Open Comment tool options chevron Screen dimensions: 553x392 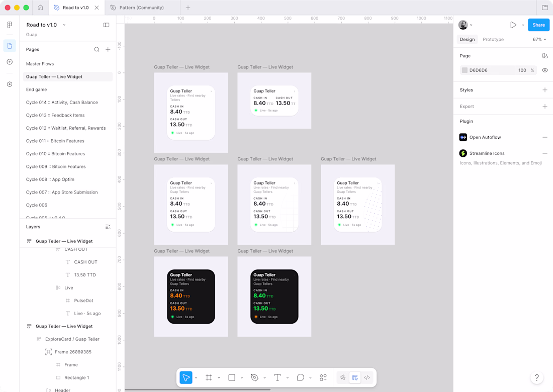[x=310, y=377]
